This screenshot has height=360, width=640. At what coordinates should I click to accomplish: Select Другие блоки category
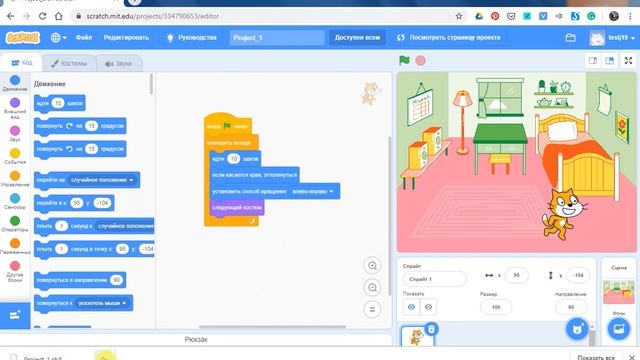[15, 271]
